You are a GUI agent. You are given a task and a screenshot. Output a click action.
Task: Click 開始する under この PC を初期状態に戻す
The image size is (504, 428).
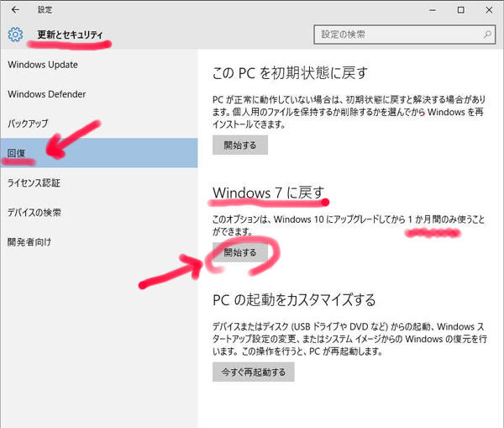[240, 145]
